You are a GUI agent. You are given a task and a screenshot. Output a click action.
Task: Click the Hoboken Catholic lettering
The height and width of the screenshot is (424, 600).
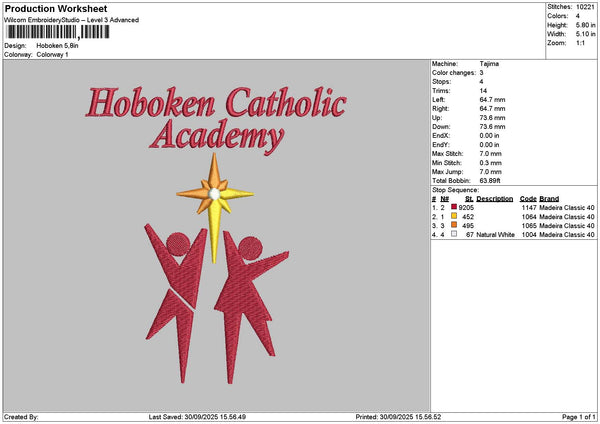pos(216,103)
